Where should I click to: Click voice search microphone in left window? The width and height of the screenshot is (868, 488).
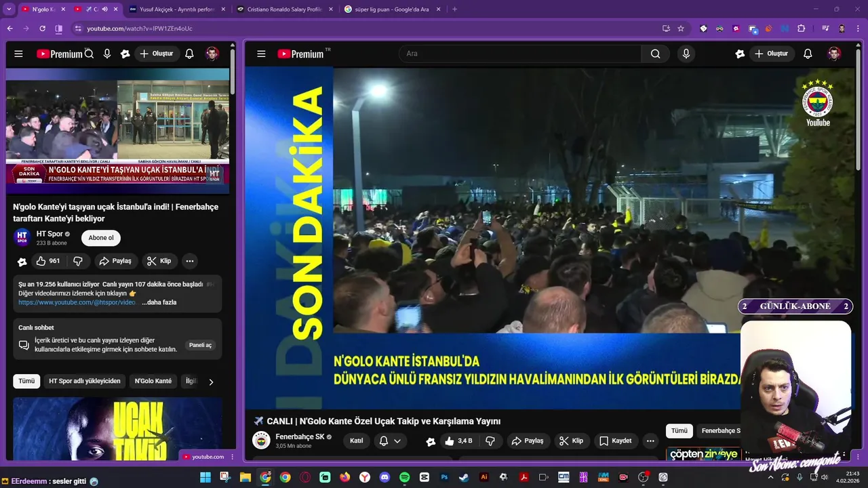107,54
